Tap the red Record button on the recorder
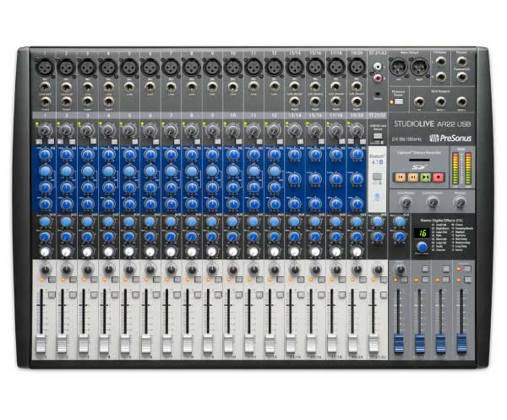Image resolution: width=507 pixels, height=420 pixels. tap(439, 177)
